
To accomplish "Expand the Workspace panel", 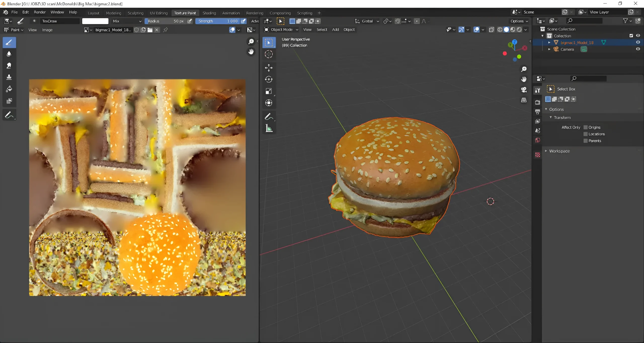I will (x=559, y=151).
